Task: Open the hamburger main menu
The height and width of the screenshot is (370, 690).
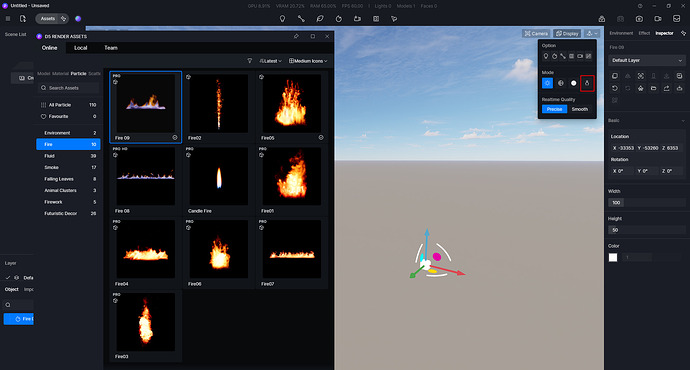Action: click(x=8, y=19)
